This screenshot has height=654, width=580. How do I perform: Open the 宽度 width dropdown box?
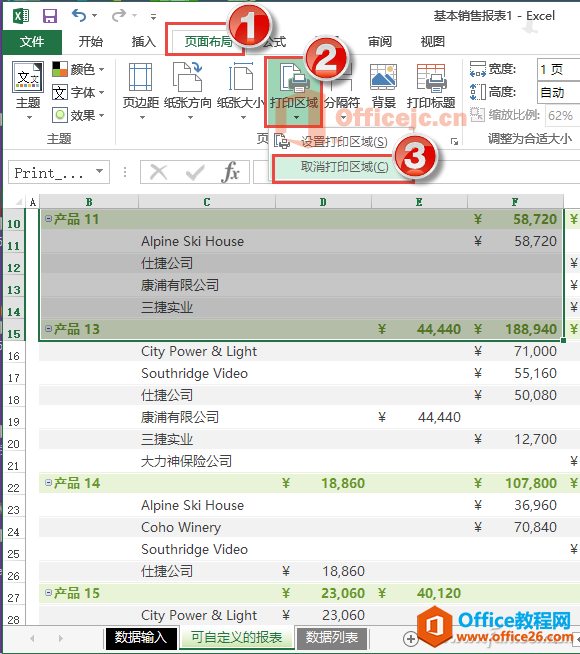pos(558,69)
